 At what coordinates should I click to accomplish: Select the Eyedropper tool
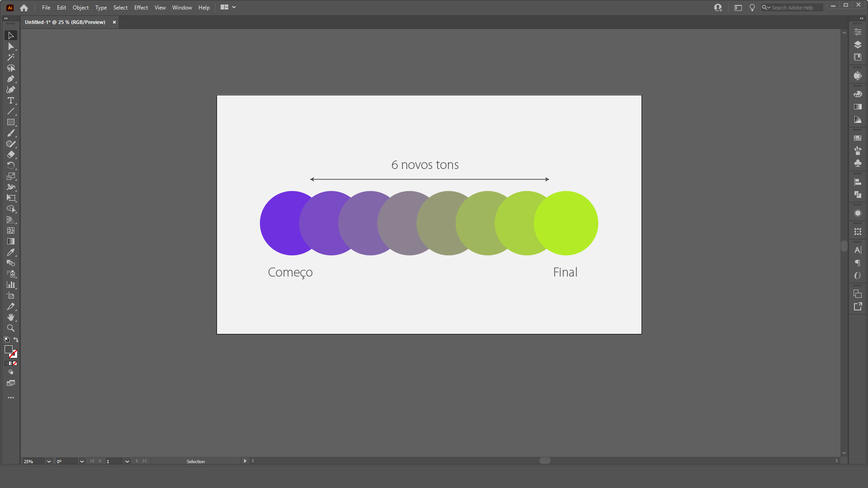point(11,252)
